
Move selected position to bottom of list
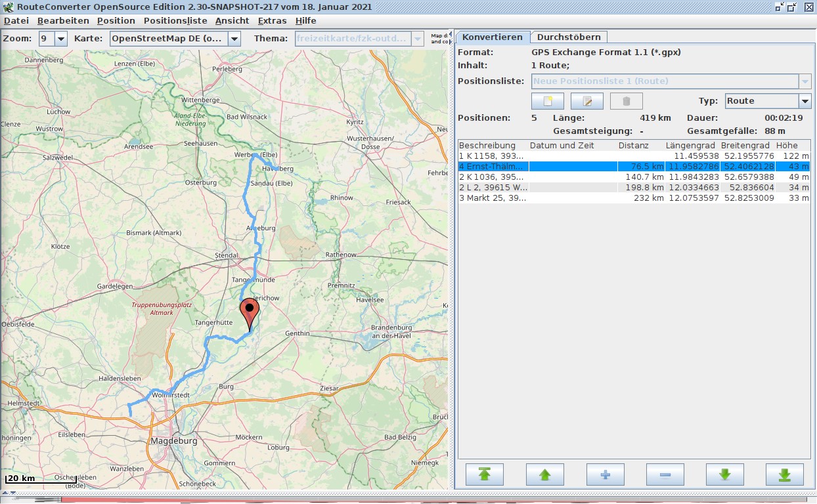pos(784,474)
